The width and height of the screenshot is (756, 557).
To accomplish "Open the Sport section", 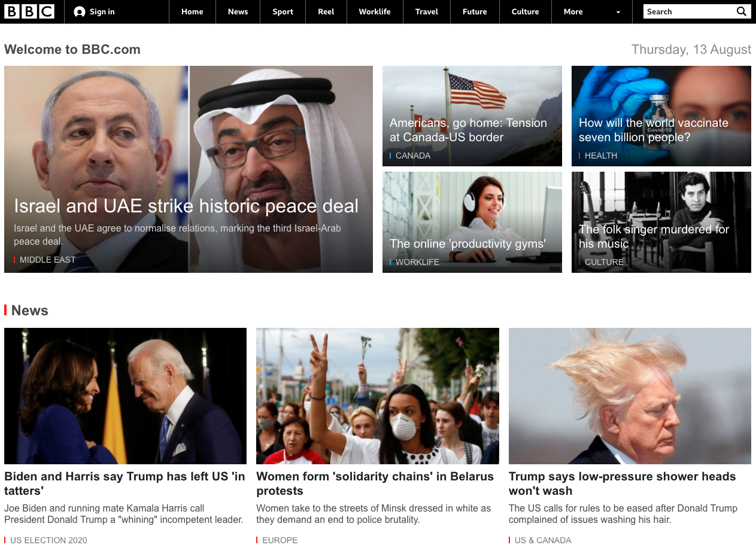I will tap(282, 11).
